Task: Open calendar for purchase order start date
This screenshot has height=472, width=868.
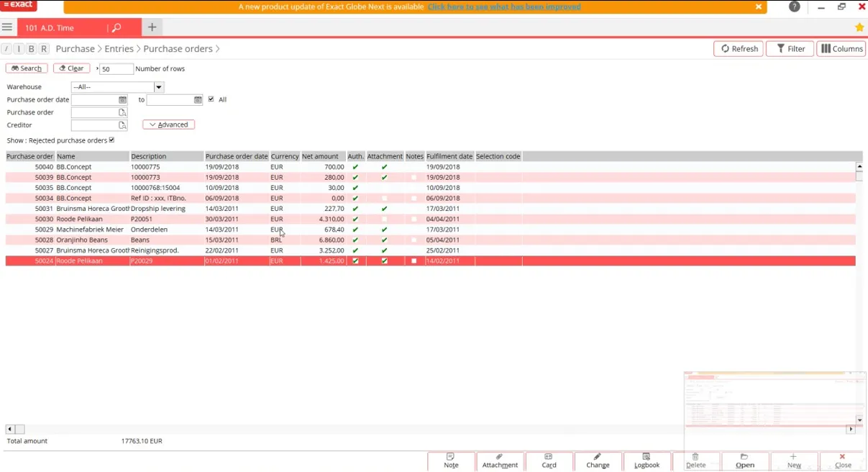Action: [x=123, y=100]
